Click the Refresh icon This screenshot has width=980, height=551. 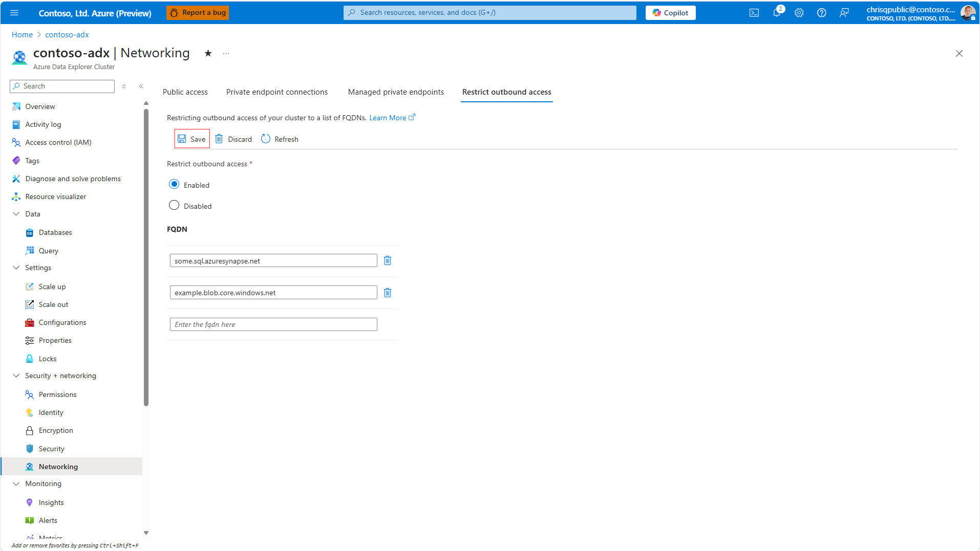(266, 139)
